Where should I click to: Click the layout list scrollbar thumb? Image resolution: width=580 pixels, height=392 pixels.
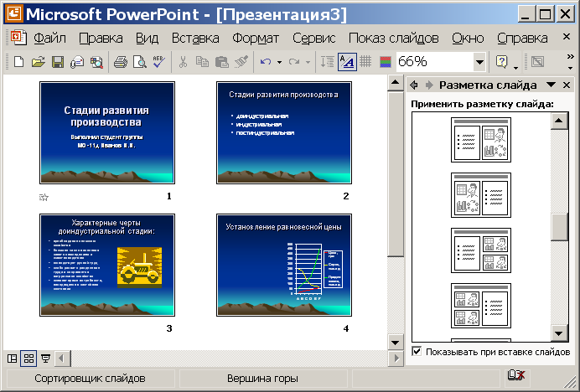pyautogui.click(x=559, y=227)
